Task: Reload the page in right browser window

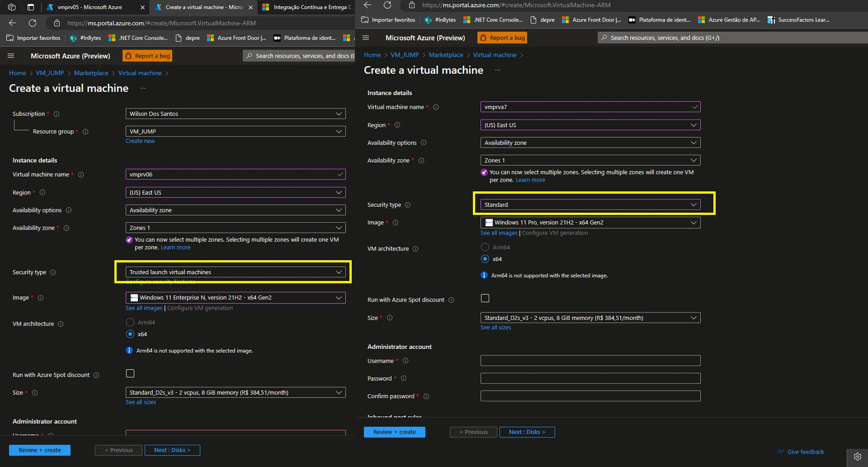Action: click(387, 5)
